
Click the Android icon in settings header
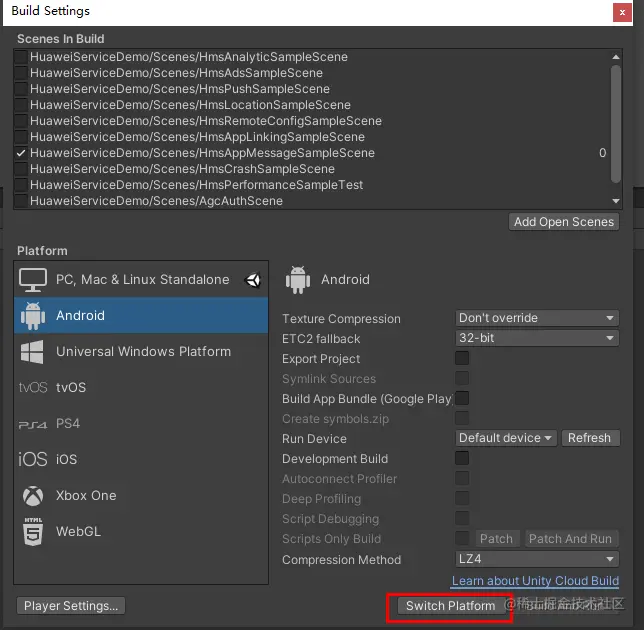point(298,280)
